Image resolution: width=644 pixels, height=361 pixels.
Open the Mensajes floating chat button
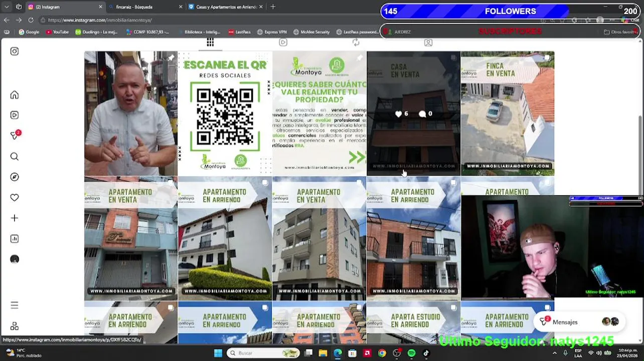click(580, 322)
